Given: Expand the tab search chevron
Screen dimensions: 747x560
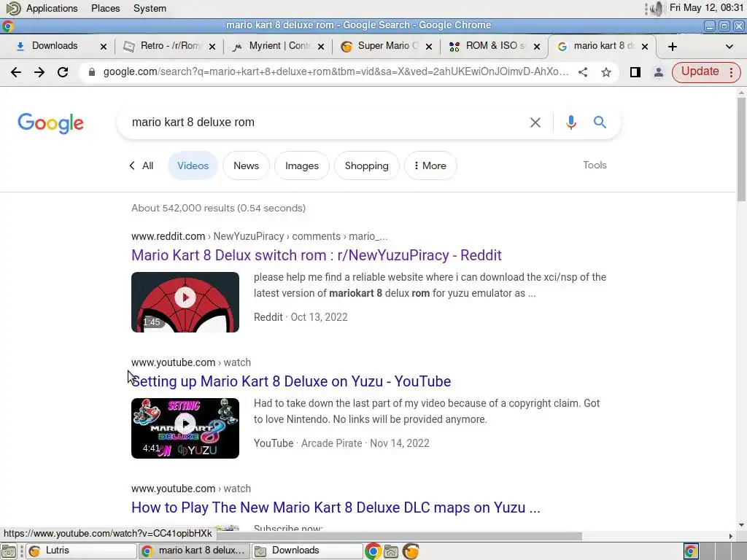Looking at the screenshot, I should tap(729, 46).
